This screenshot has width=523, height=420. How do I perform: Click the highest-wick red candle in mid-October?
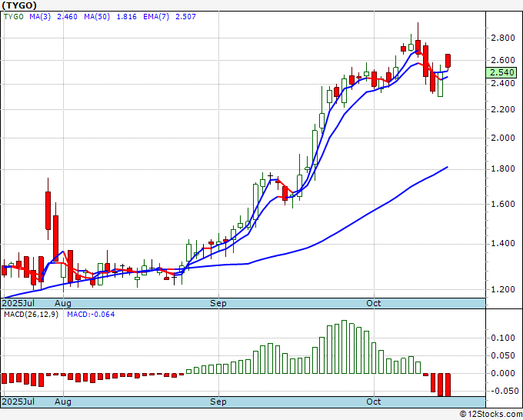pos(418,47)
